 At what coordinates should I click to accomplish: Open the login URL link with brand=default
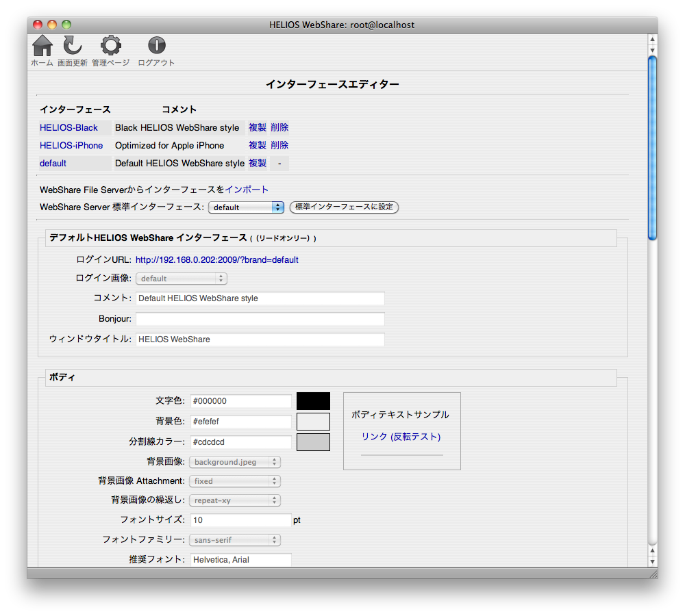[216, 260]
